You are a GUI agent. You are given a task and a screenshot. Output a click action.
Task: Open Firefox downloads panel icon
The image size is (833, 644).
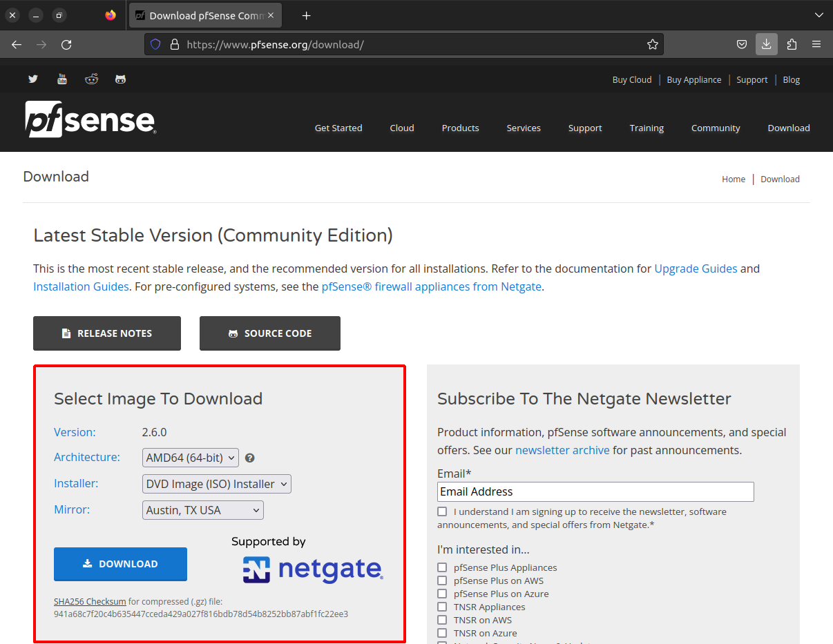[766, 44]
